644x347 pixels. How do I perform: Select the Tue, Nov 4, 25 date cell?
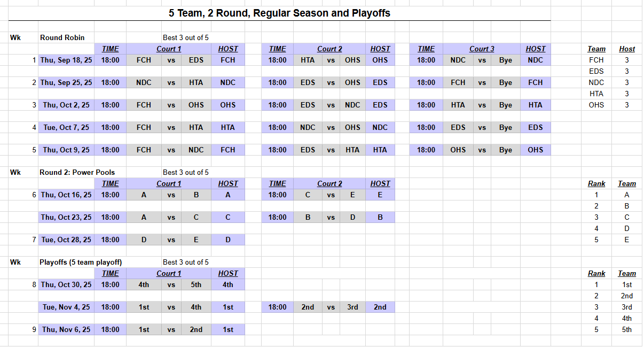click(66, 307)
